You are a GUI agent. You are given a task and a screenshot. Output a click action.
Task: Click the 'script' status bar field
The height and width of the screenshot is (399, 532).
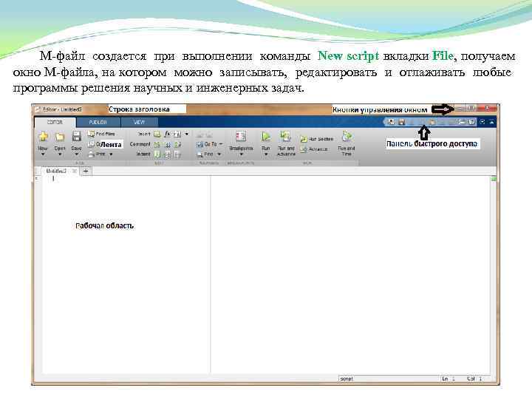389,378
